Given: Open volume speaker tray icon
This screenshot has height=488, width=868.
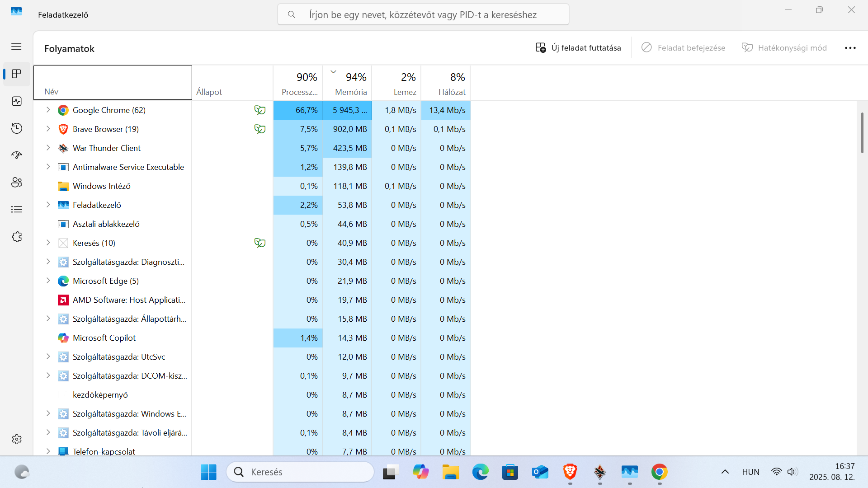Looking at the screenshot, I should [792, 472].
